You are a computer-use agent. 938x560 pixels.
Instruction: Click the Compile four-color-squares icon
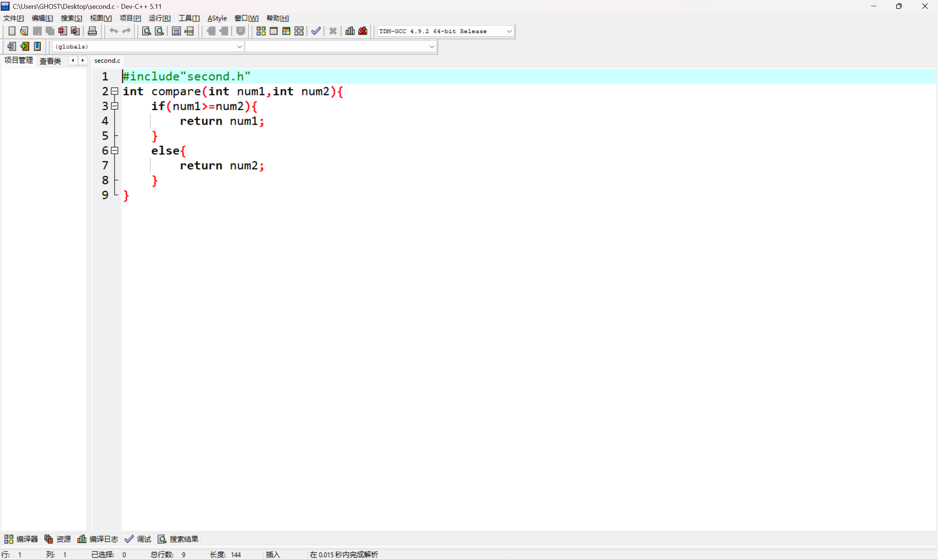click(261, 31)
